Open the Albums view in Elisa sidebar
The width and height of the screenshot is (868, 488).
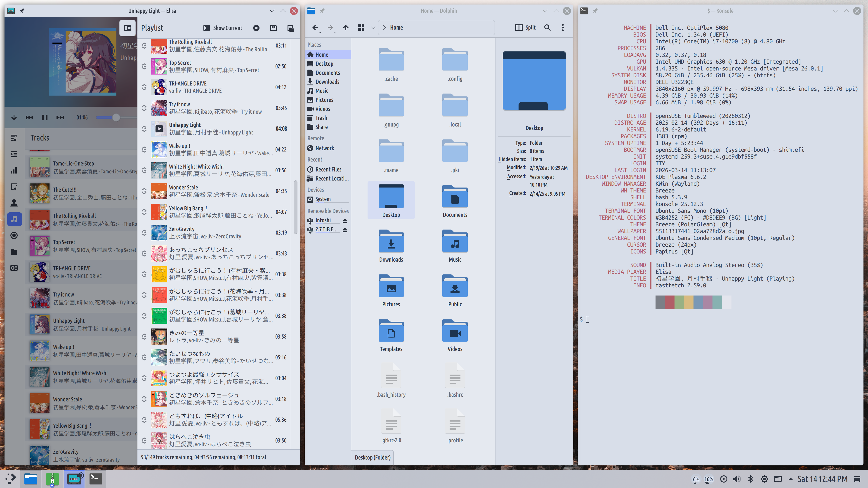click(x=14, y=187)
